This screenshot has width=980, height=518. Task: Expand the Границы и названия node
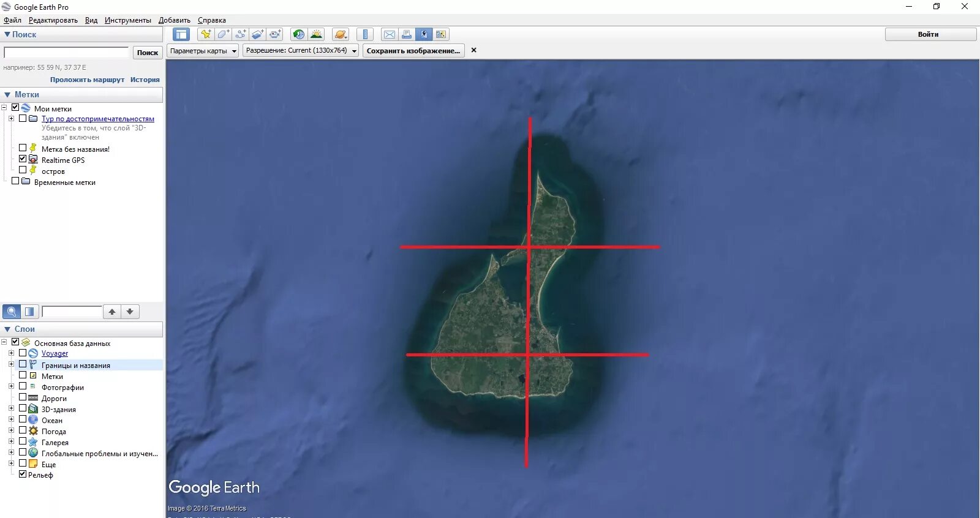coord(11,364)
